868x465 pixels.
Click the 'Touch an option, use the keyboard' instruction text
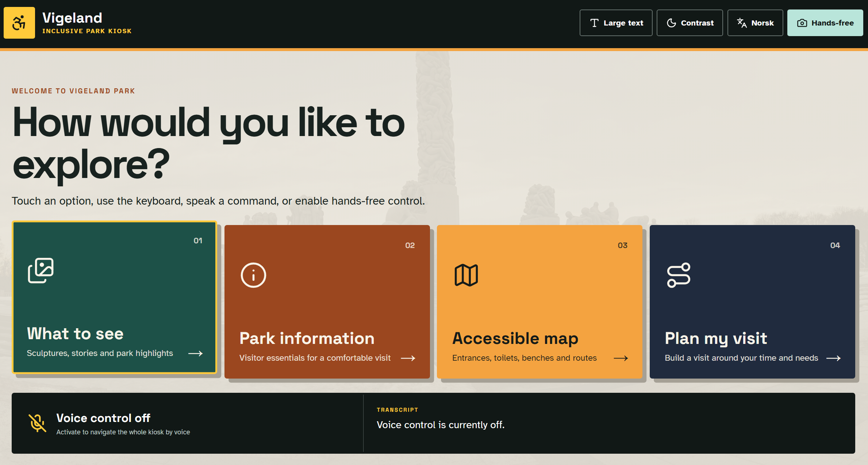pyautogui.click(x=218, y=201)
